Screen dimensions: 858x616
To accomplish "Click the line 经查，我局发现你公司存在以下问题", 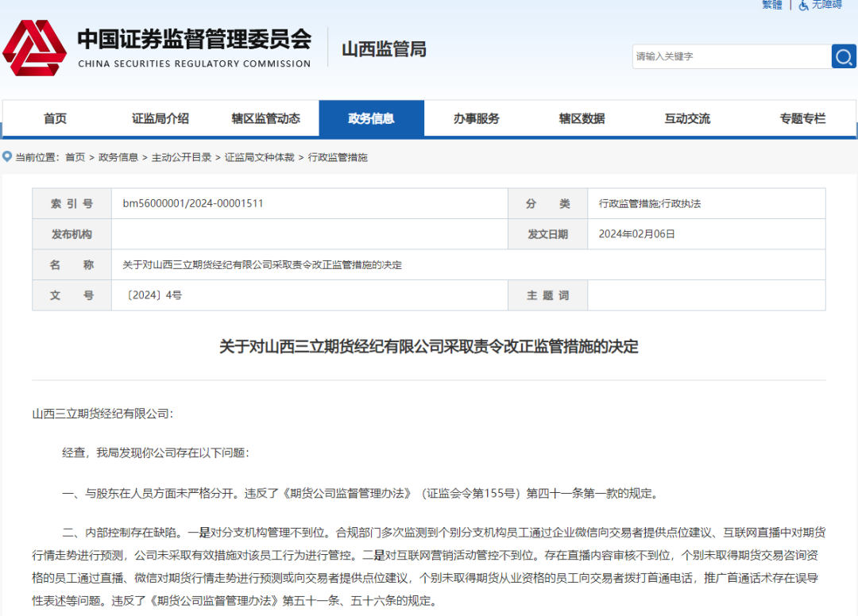I will tap(156, 452).
